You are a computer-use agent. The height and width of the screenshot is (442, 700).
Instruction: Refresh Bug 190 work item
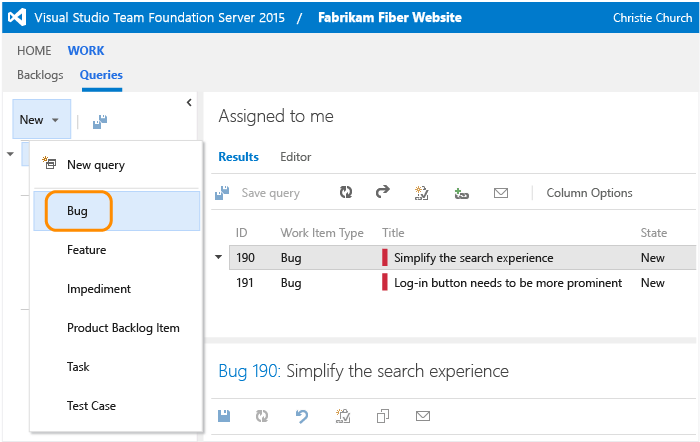tap(262, 416)
